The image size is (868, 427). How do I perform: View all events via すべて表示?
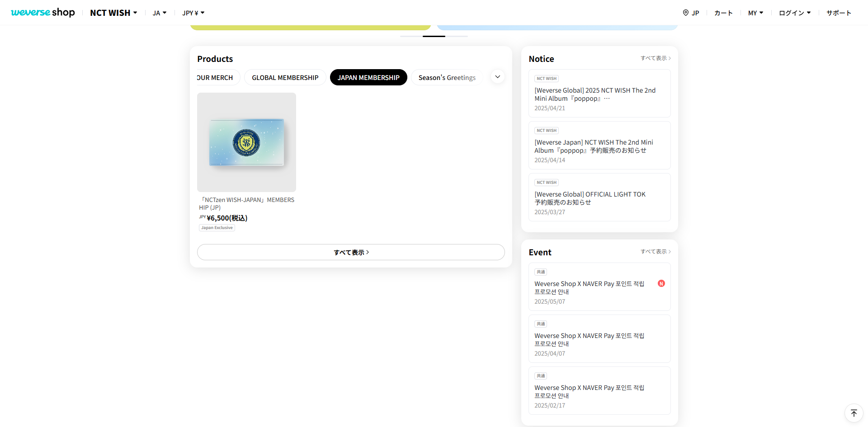tap(656, 252)
